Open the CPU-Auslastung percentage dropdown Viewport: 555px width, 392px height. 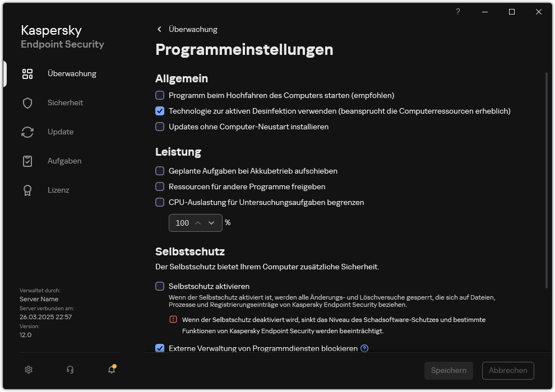coord(212,223)
